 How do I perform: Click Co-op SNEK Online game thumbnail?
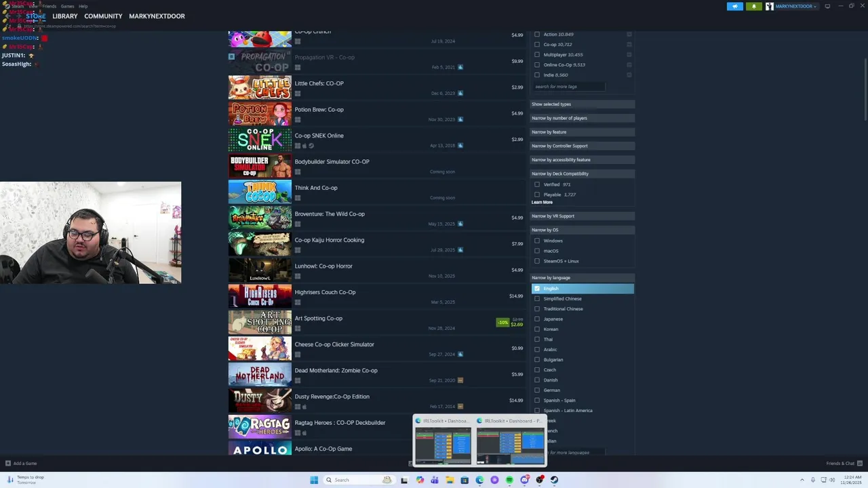click(x=260, y=140)
